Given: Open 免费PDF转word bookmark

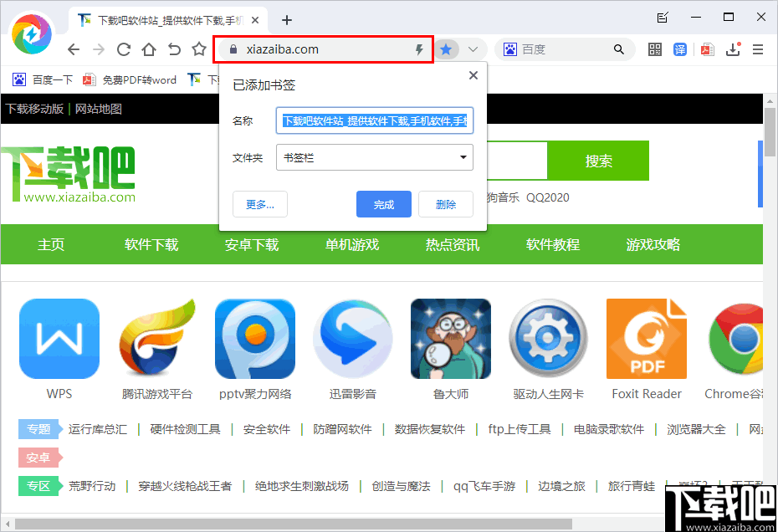Looking at the screenshot, I should click(130, 80).
